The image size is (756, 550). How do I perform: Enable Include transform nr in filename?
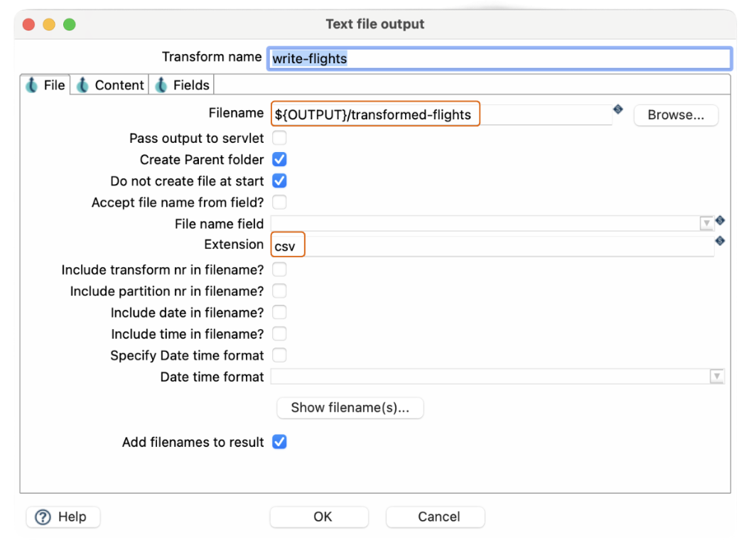[280, 269]
